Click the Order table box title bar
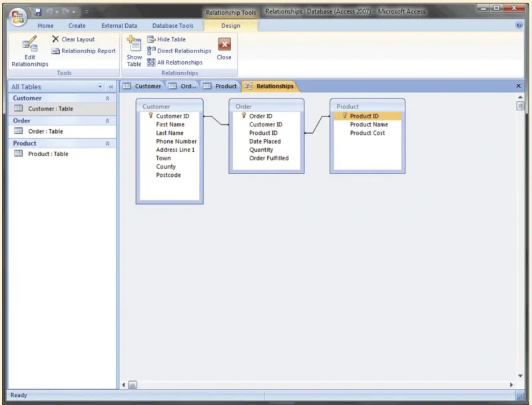This screenshot has width=532, height=405. coord(266,106)
